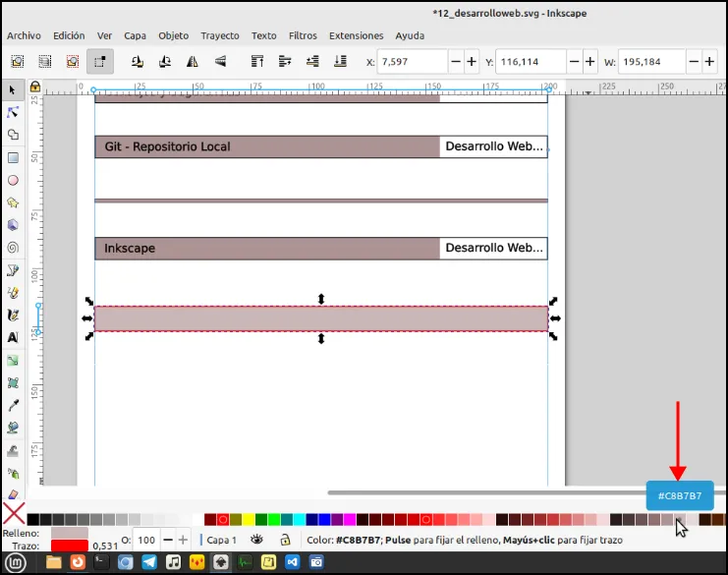The image size is (728, 575).
Task: Raise selection to top
Action: click(x=257, y=61)
